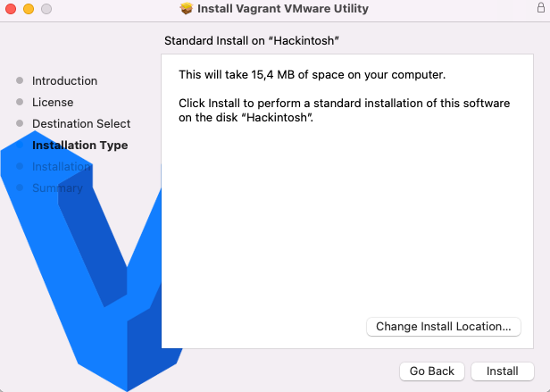Select the Introduction step in sidebar
The width and height of the screenshot is (550, 392).
click(64, 80)
